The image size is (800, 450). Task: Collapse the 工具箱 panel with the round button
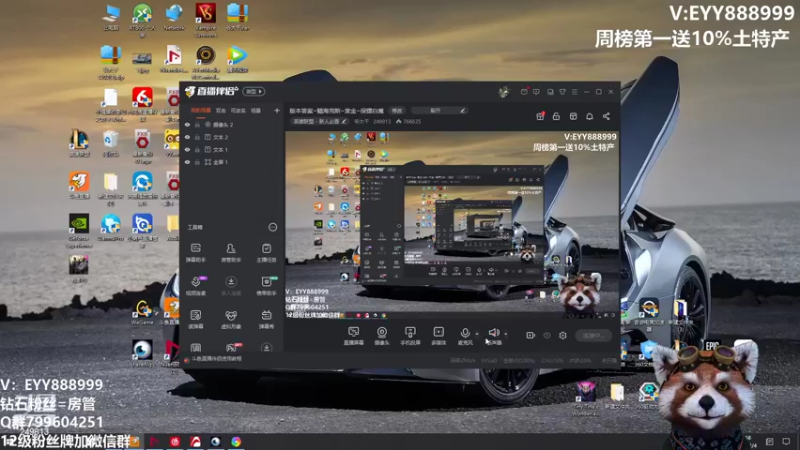[273, 227]
